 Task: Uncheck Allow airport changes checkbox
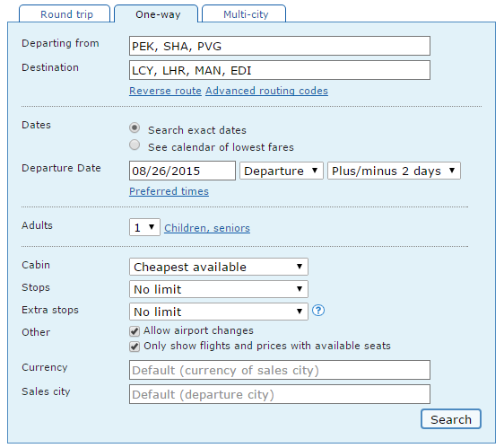point(135,331)
